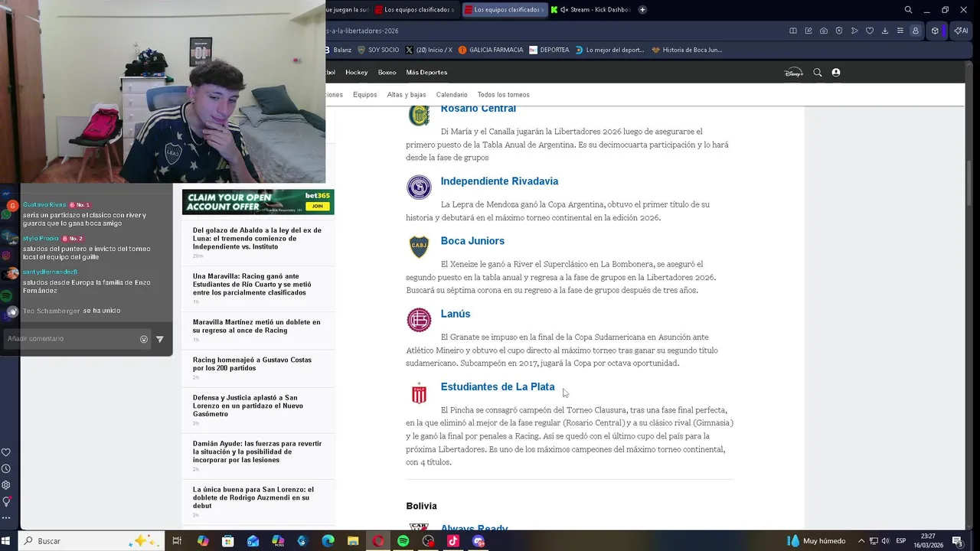Open the AI assistant button
Viewport: 980px width, 551px height.
click(960, 31)
